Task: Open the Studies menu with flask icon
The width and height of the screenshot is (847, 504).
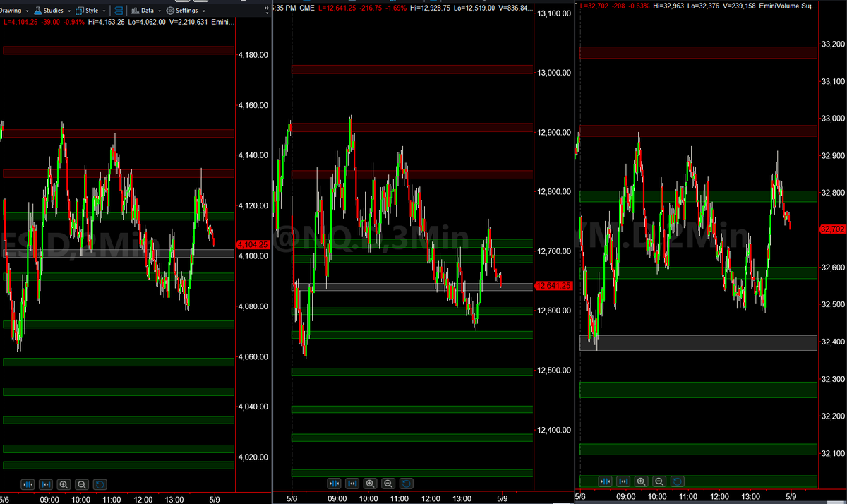Action: click(x=53, y=11)
